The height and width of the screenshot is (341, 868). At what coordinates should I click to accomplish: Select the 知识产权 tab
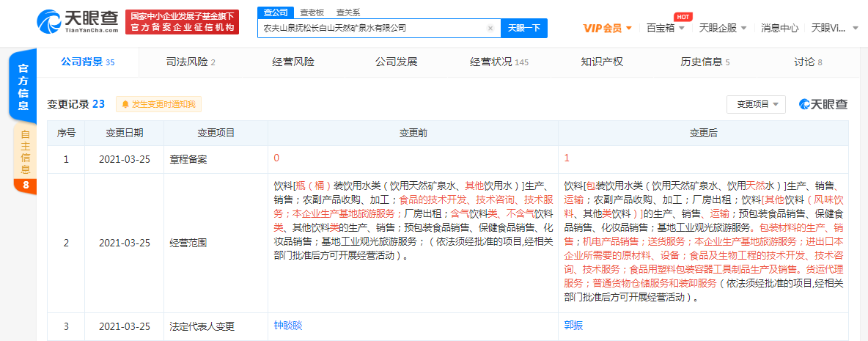(602, 62)
